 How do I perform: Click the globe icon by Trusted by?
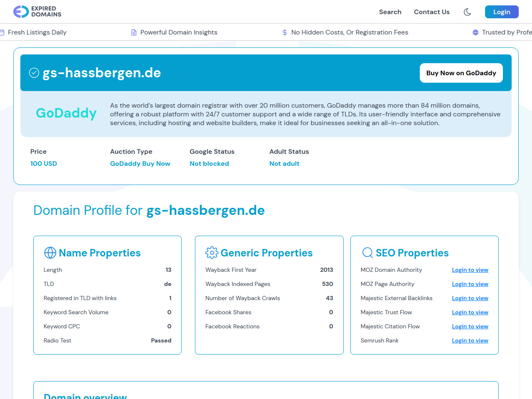click(475, 32)
